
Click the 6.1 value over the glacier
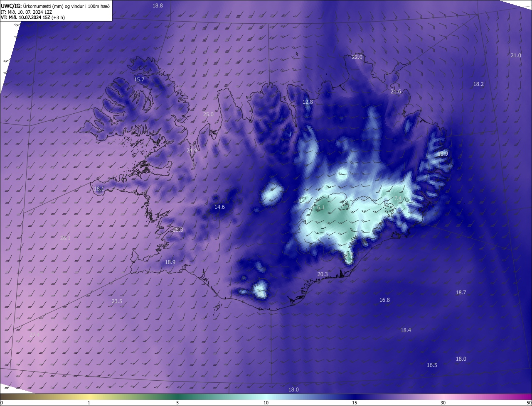coord(320,207)
